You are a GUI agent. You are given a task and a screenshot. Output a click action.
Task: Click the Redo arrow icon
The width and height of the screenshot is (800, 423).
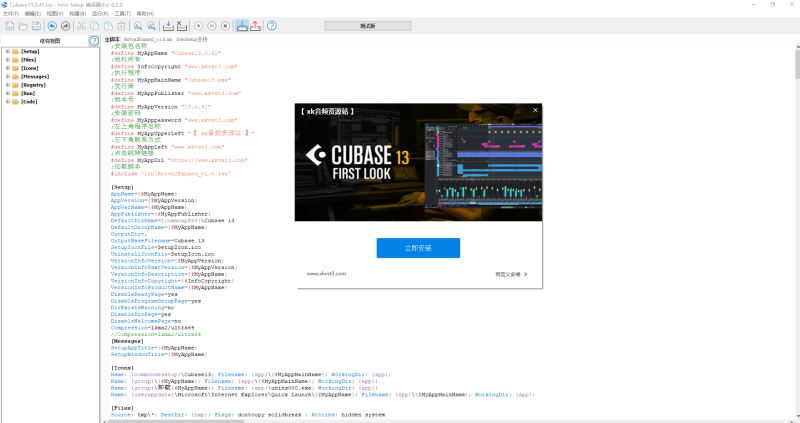pos(65,26)
